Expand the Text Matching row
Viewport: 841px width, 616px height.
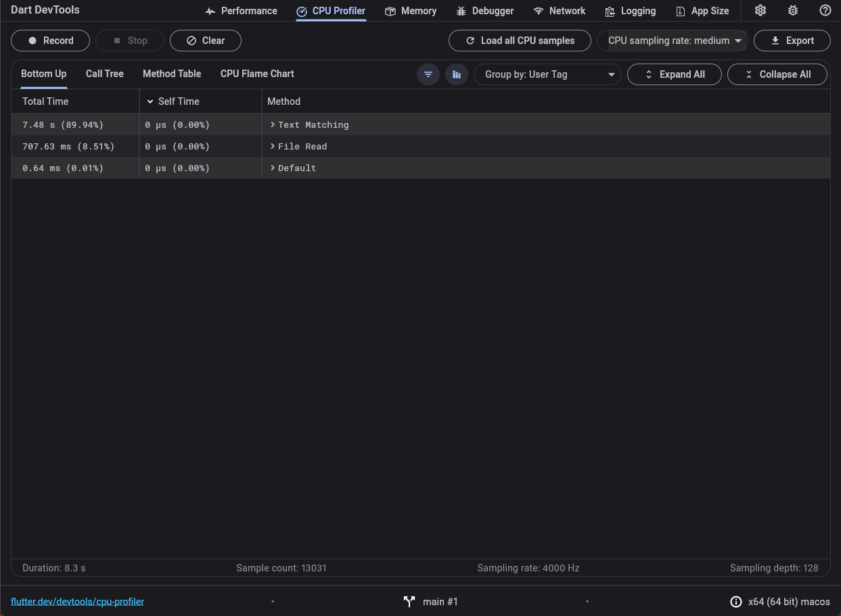(x=273, y=125)
